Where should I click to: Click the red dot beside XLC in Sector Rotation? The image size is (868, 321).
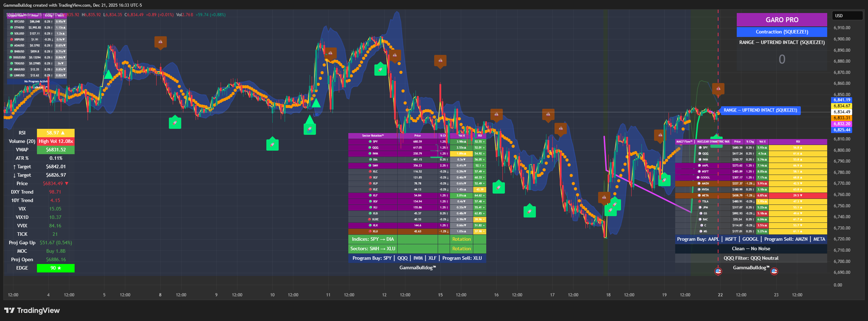pos(370,171)
